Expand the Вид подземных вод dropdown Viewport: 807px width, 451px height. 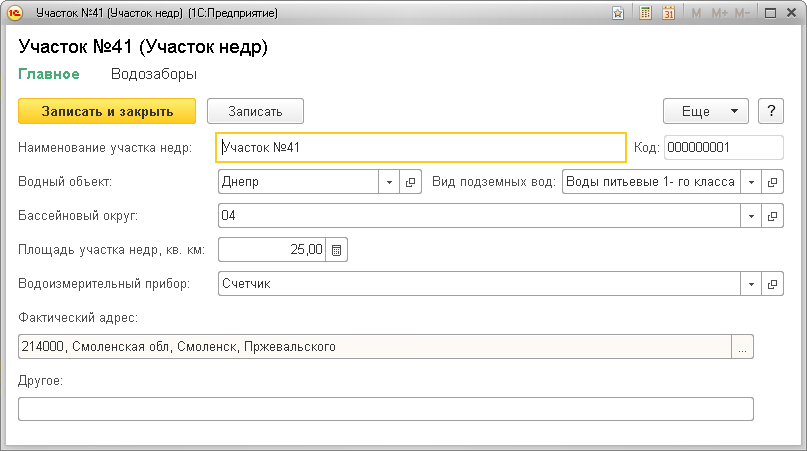pos(750,183)
